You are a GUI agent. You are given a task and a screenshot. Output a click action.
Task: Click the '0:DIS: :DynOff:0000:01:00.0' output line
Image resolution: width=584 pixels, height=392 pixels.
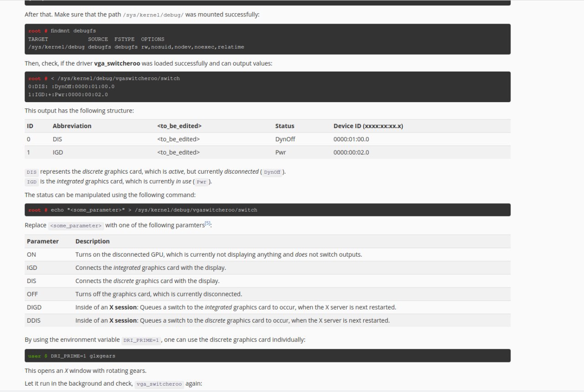tap(71, 87)
